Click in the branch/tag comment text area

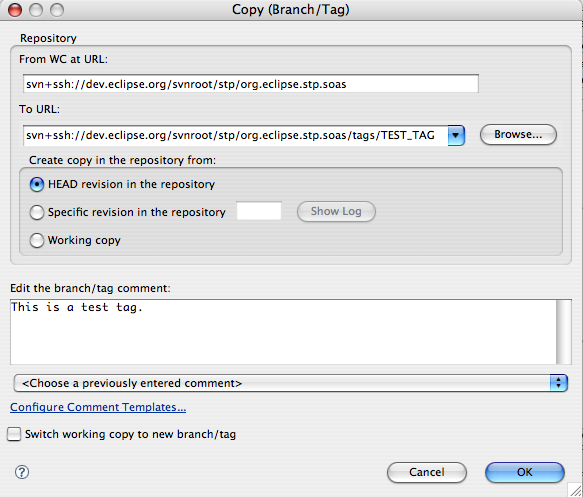pyautogui.click(x=283, y=332)
